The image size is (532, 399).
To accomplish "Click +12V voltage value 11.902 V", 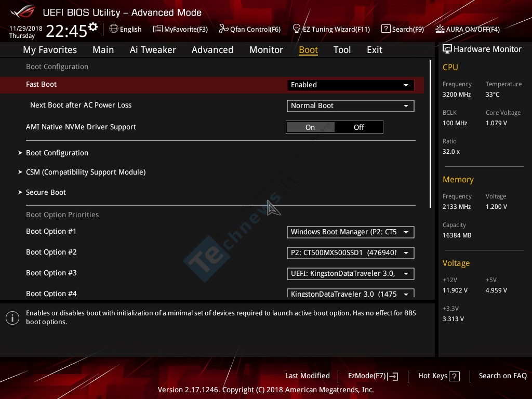I will coord(455,290).
